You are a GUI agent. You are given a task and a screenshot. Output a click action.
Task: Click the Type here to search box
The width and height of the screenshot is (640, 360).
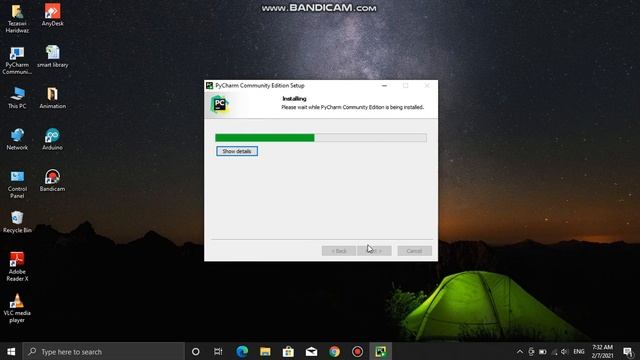(x=104, y=351)
